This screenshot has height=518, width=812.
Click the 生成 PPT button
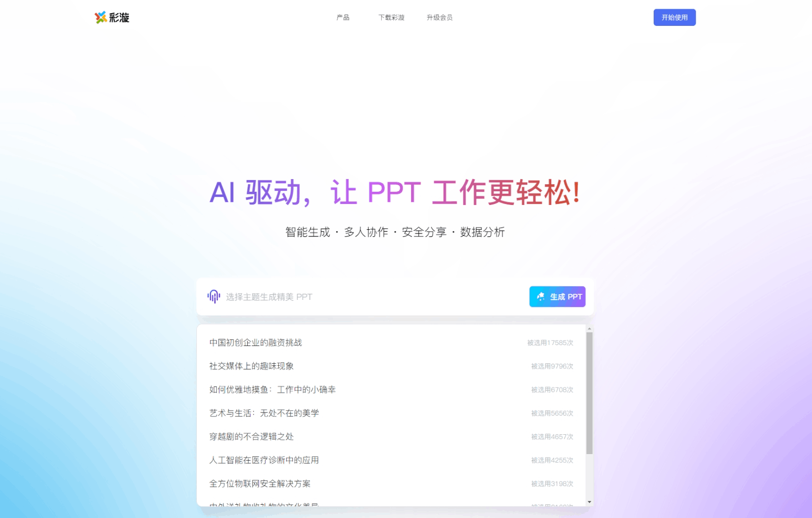(557, 297)
